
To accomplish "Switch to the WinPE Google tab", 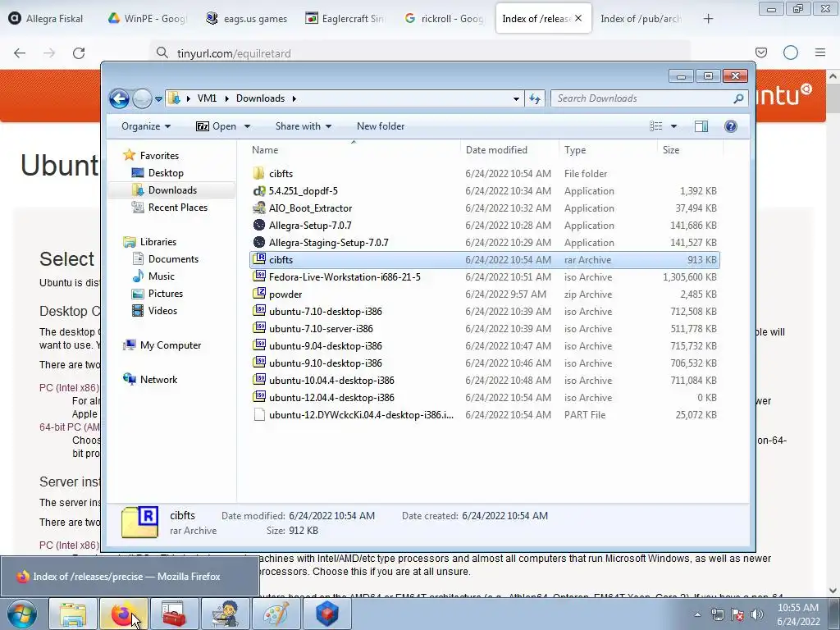I will click(148, 19).
